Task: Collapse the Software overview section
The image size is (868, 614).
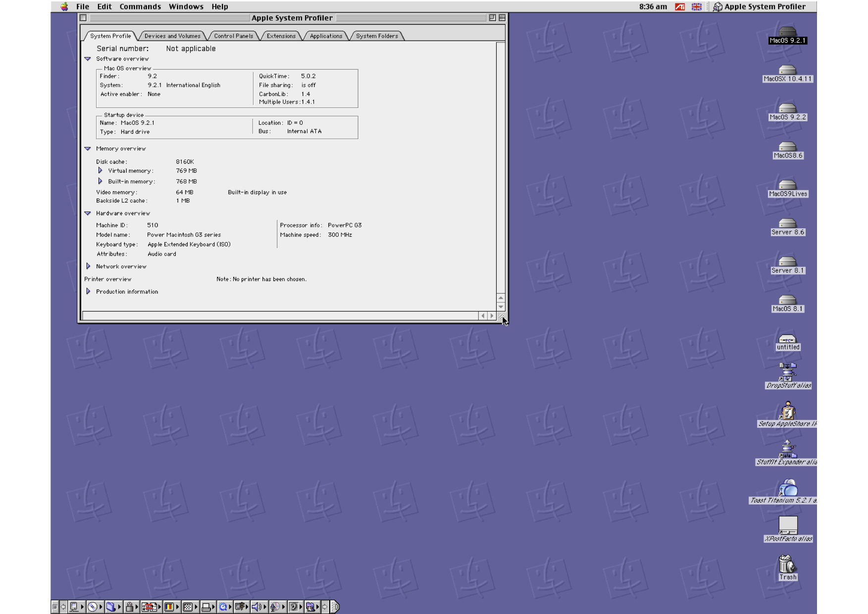Action: [88, 59]
